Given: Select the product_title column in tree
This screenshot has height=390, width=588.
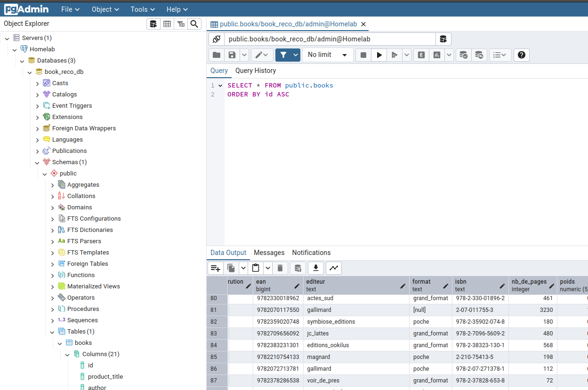Looking at the screenshot, I should pos(105,377).
